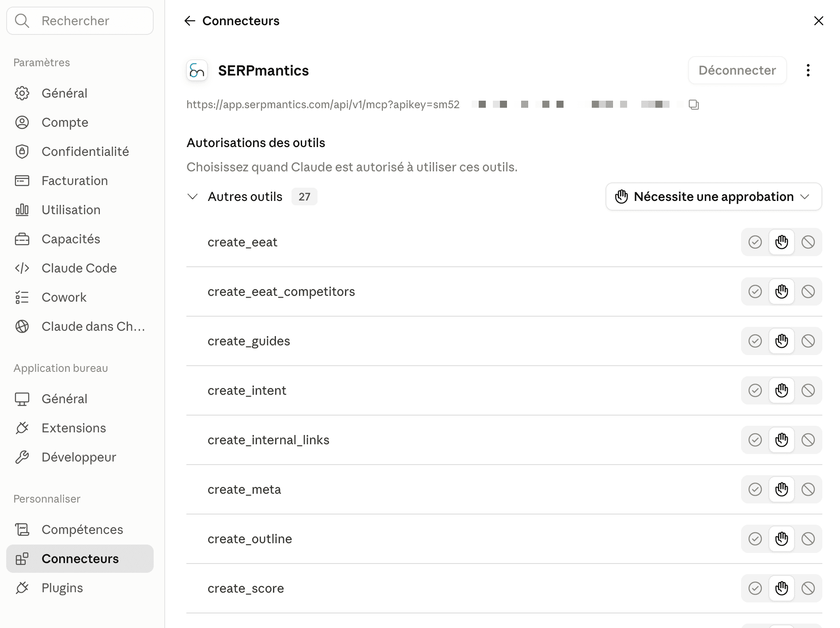The image size is (840, 628).
Task: Always allow the create_meta tool
Action: tap(755, 489)
